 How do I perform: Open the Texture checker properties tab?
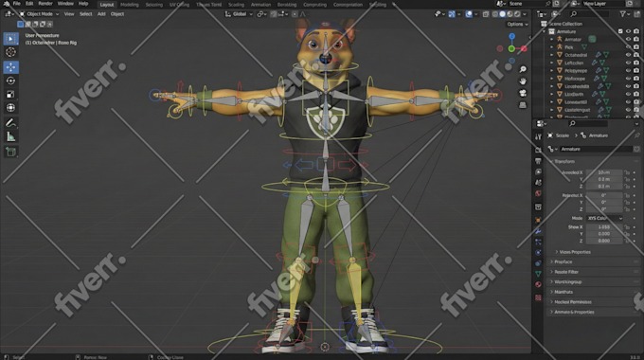click(539, 297)
